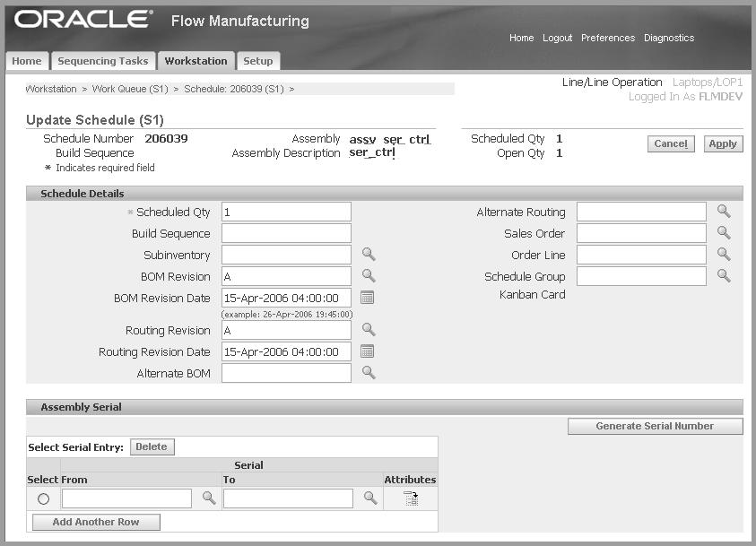Open Subinventory search lookup icon

pos(369,254)
